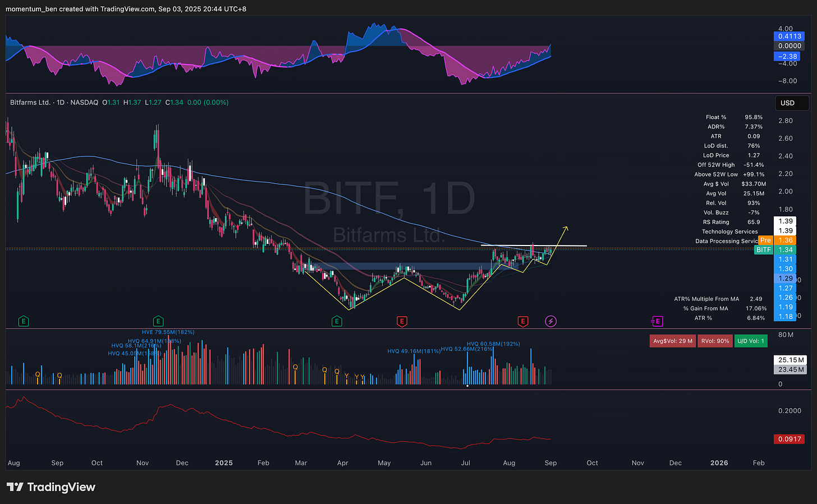Screen dimensions: 817x504
Task: Click the HVQ 60.58M(192%) volume label
Action: [x=493, y=344]
